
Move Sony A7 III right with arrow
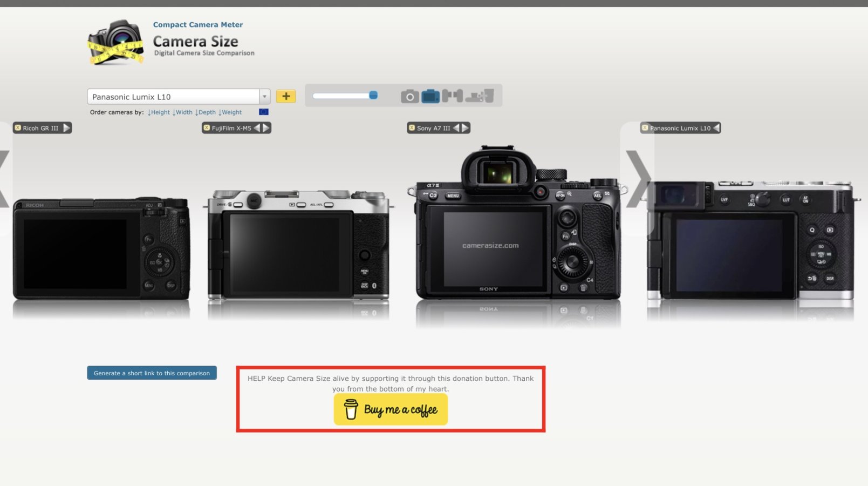tap(465, 128)
